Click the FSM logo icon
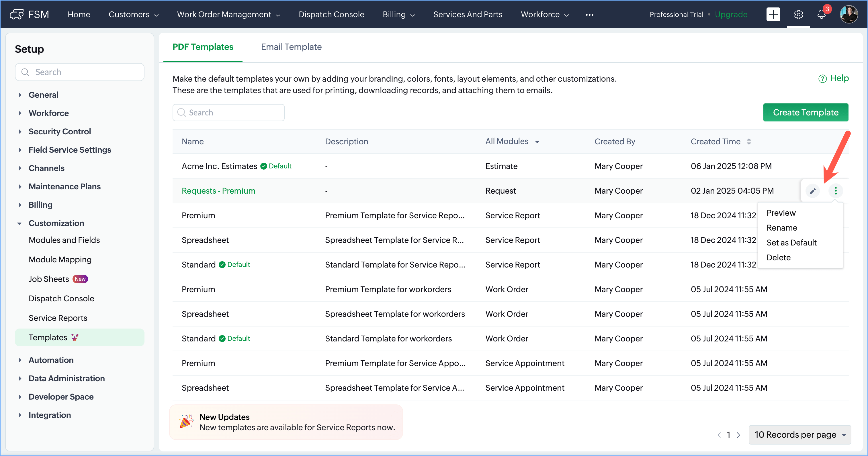868x456 pixels. [x=17, y=14]
